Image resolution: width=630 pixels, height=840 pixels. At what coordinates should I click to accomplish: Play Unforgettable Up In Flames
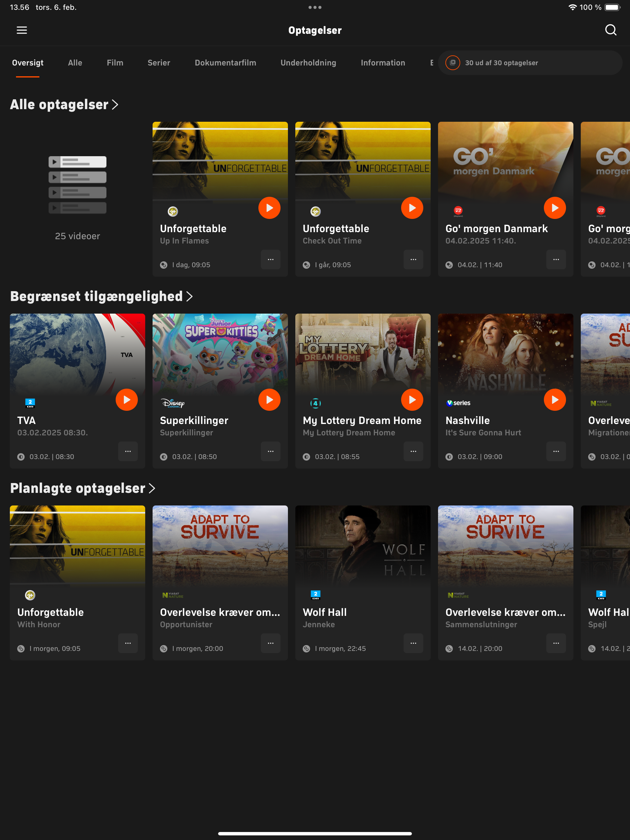(269, 208)
